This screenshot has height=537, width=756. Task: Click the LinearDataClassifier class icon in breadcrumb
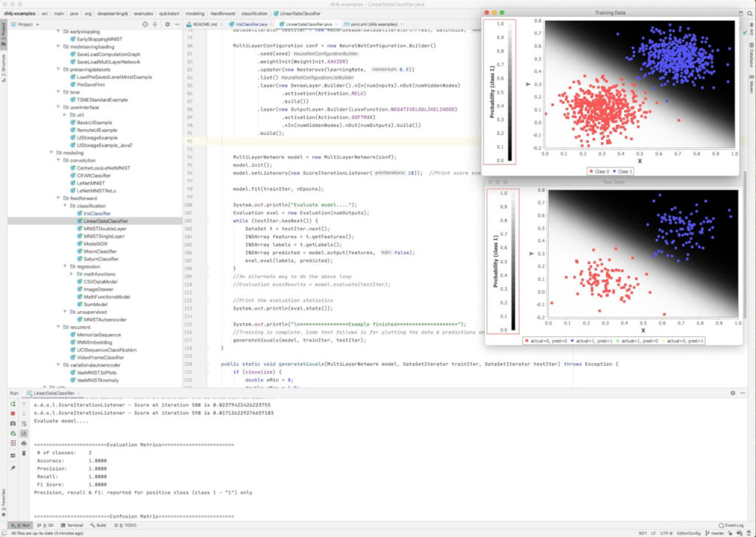coord(276,13)
